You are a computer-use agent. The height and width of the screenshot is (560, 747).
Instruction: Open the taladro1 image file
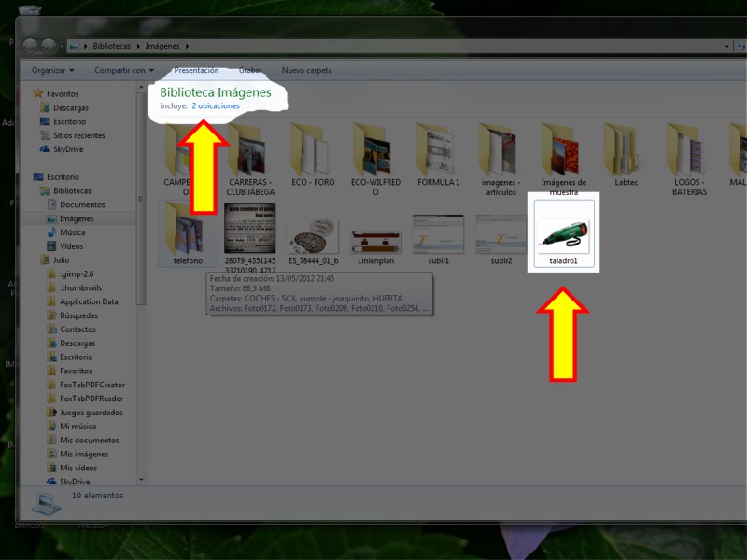click(563, 233)
